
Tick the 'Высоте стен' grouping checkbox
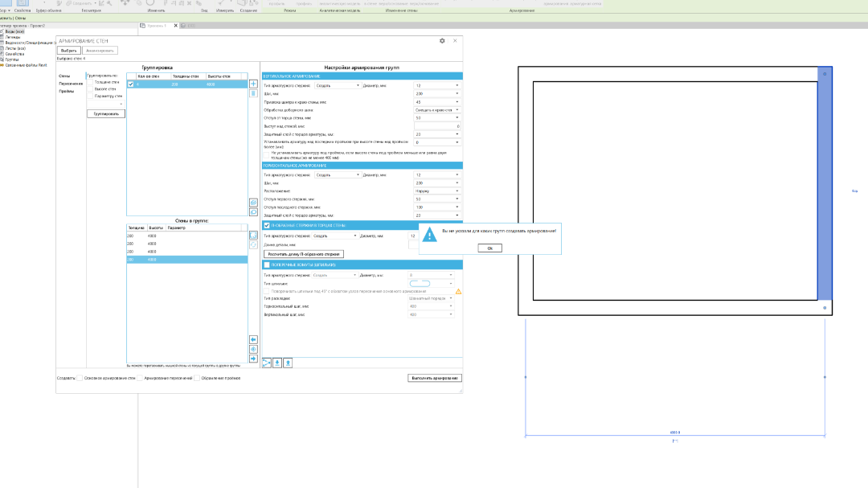point(90,89)
